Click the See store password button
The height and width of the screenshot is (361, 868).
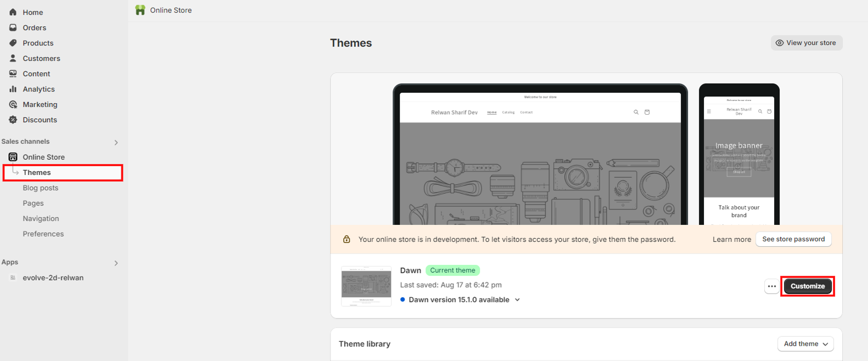[793, 239]
